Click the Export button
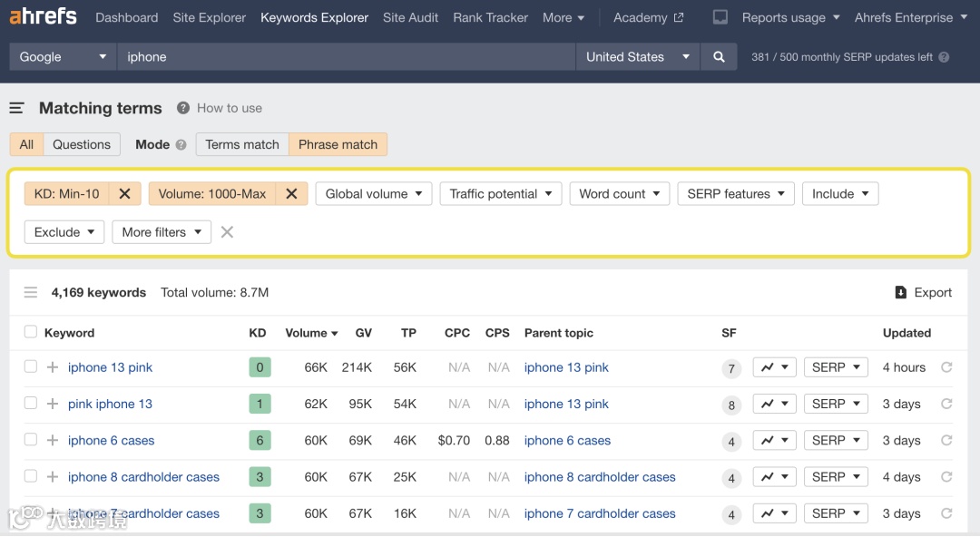The image size is (980, 537). coord(923,292)
